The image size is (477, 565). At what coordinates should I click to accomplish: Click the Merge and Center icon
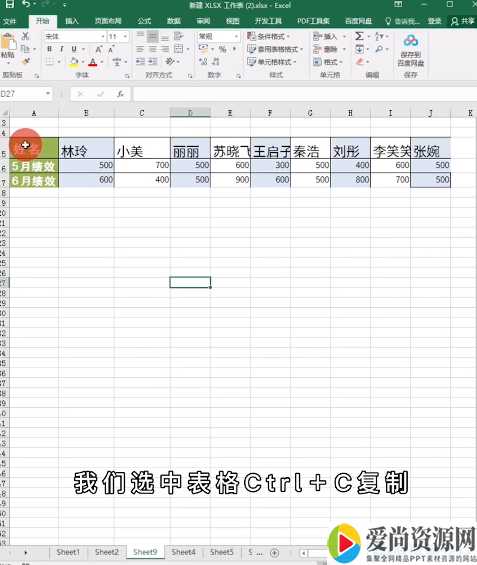(x=178, y=49)
